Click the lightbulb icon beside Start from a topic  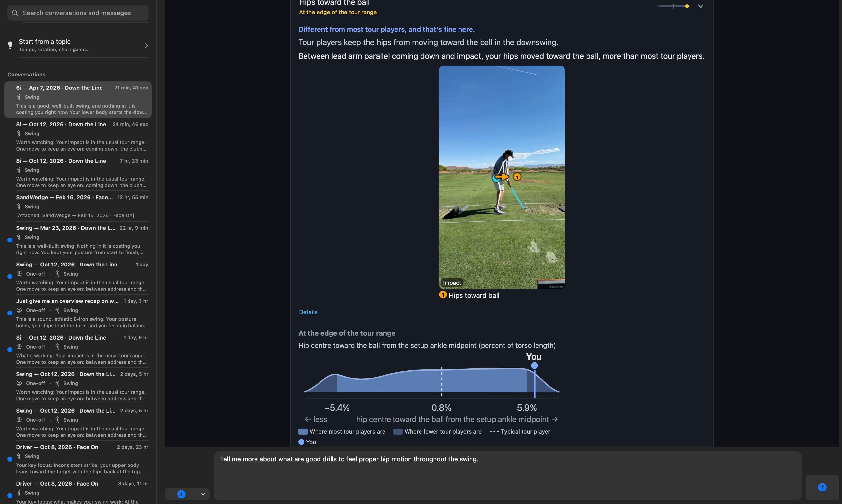coord(10,45)
